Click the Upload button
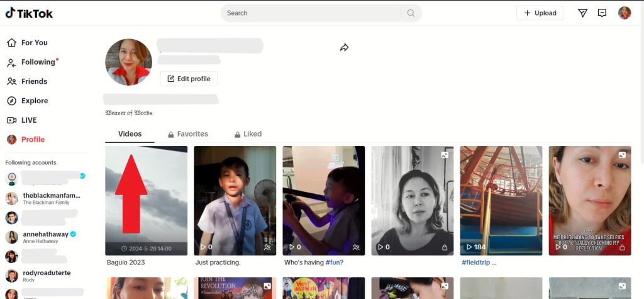The height and width of the screenshot is (299, 644). coord(540,13)
